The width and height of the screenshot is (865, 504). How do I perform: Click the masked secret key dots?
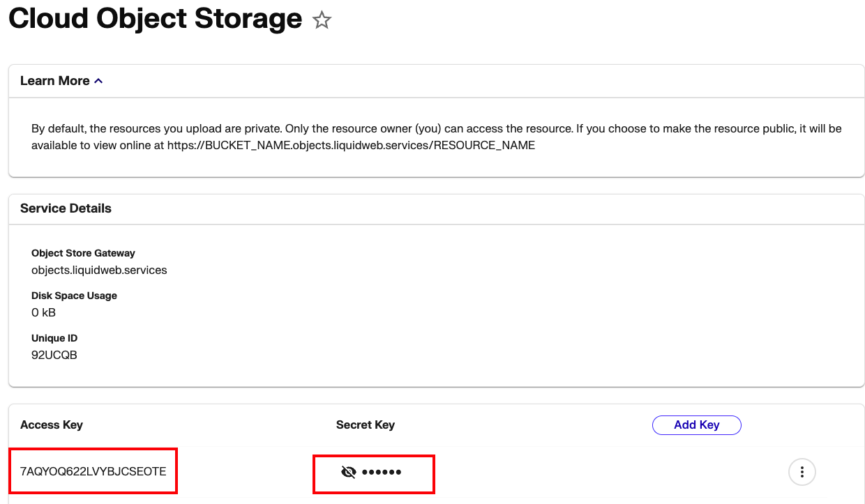[382, 473]
